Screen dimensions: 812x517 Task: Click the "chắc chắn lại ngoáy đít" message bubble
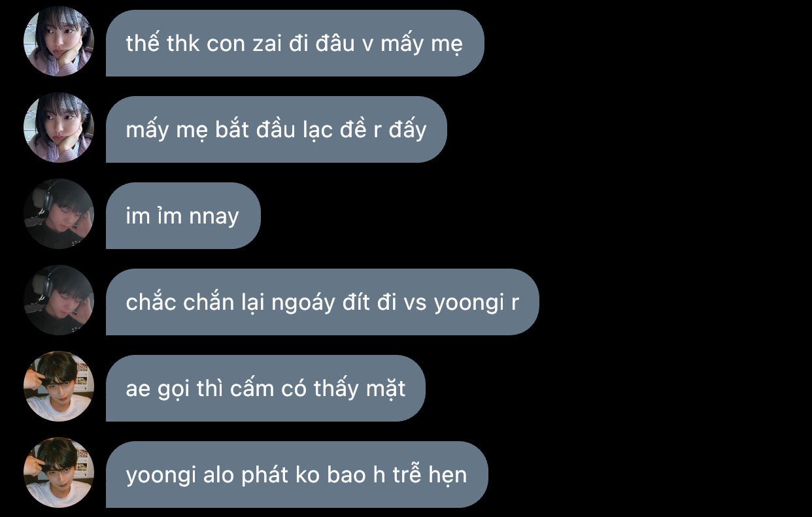[x=322, y=302]
